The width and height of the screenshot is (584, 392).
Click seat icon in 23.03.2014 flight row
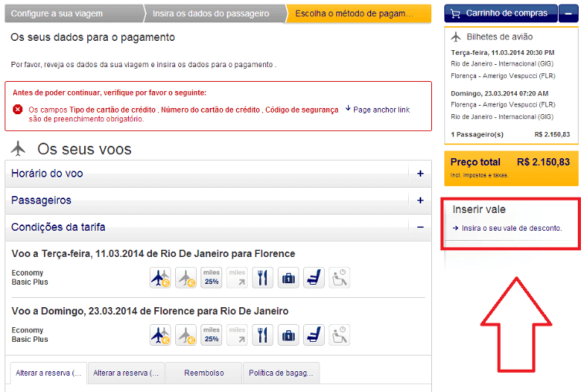[x=314, y=335]
